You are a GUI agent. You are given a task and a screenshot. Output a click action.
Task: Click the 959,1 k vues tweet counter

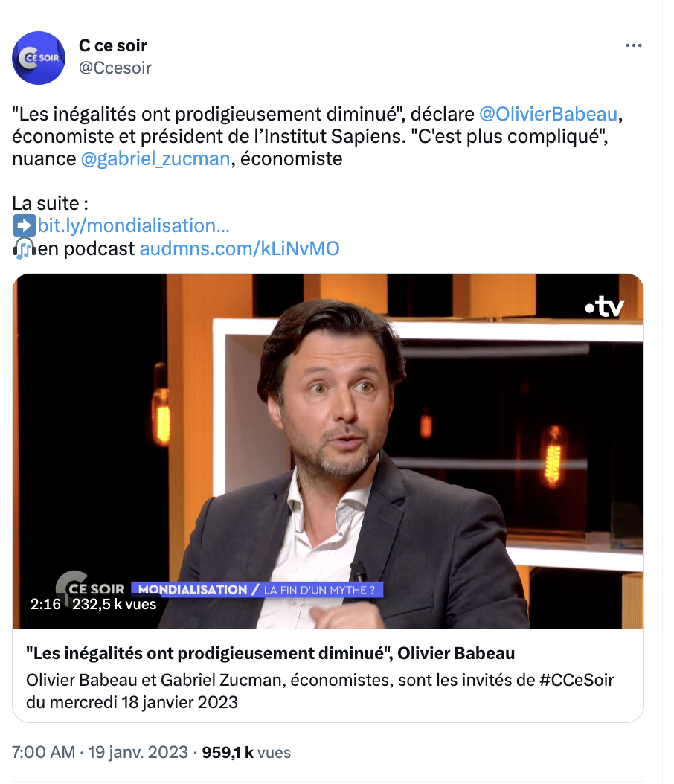[246, 753]
